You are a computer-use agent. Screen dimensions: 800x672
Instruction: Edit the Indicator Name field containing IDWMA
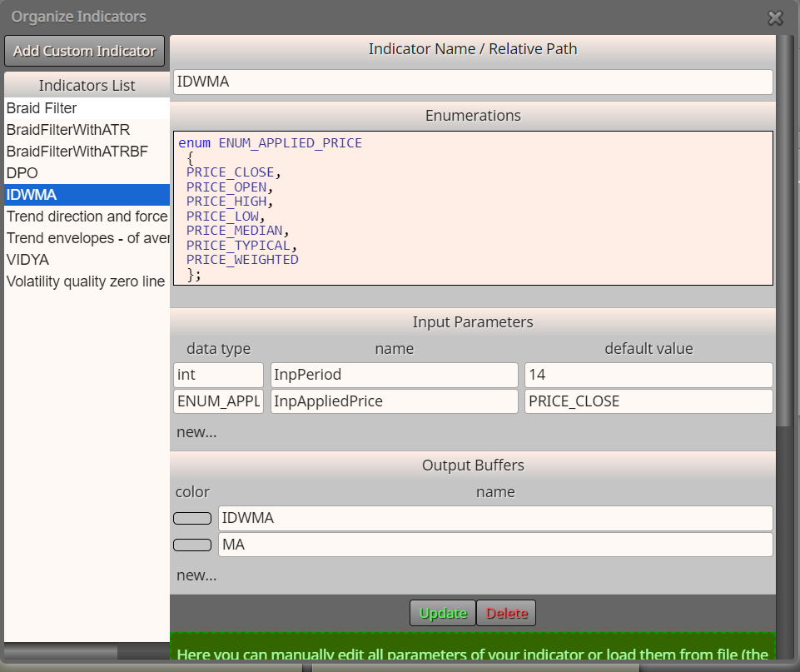click(473, 82)
